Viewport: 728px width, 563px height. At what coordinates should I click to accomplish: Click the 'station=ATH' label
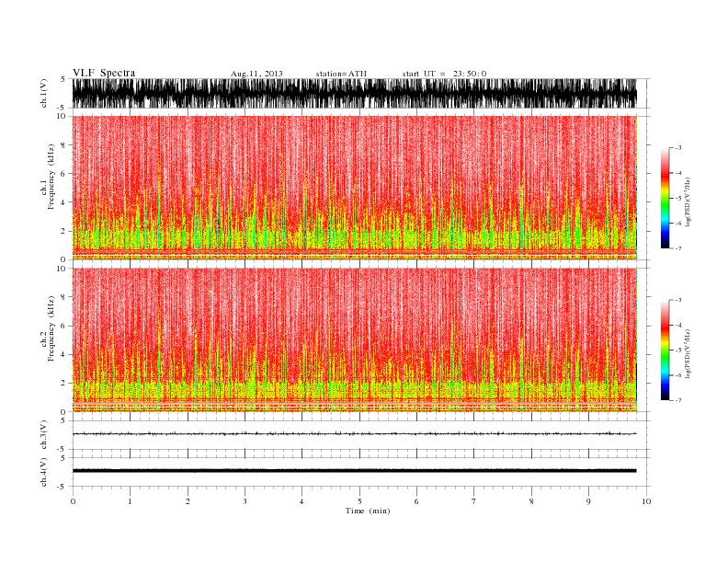click(x=341, y=74)
